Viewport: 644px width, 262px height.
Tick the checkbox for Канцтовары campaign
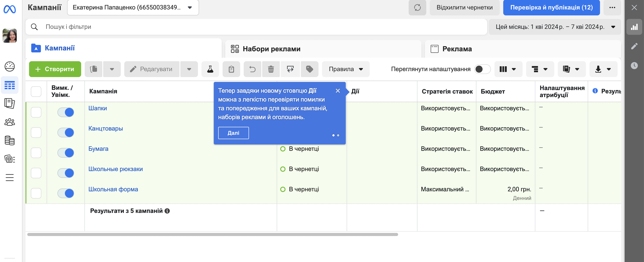click(x=36, y=133)
